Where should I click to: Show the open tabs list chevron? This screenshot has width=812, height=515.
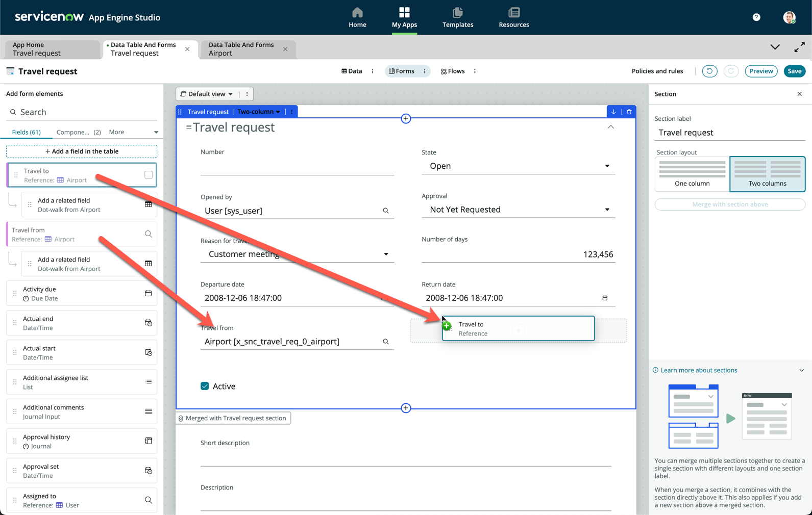point(775,47)
